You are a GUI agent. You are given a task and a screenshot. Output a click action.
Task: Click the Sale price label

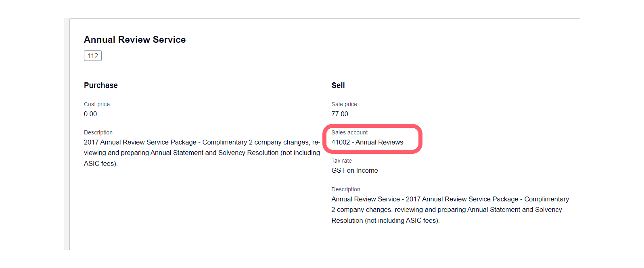344,104
